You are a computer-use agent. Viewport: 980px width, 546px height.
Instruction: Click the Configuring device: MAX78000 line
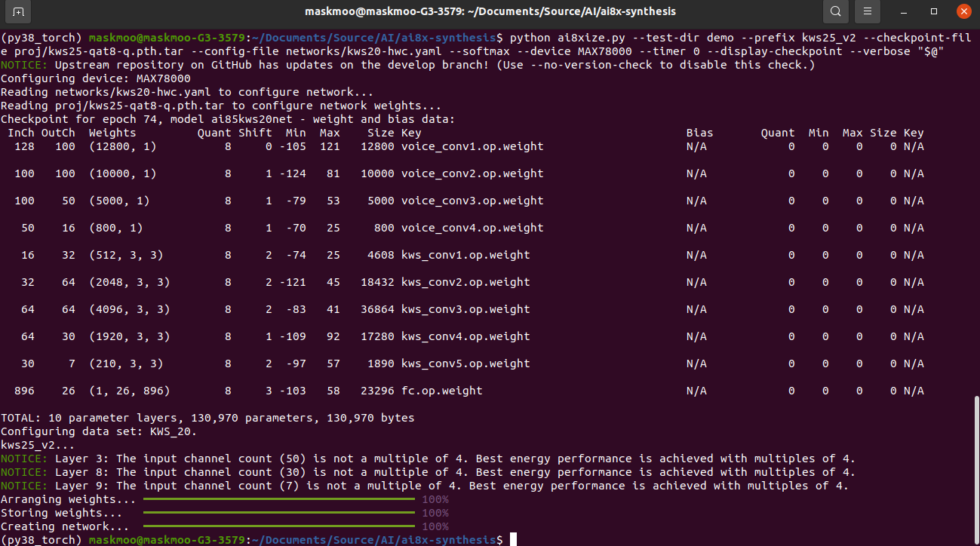pyautogui.click(x=96, y=78)
